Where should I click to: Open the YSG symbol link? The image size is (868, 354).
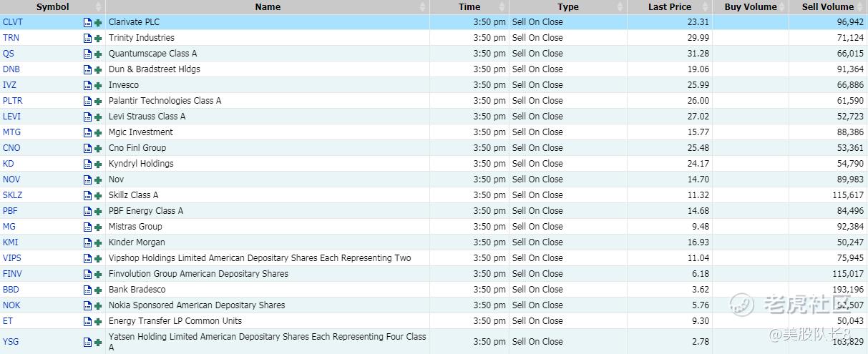click(11, 342)
